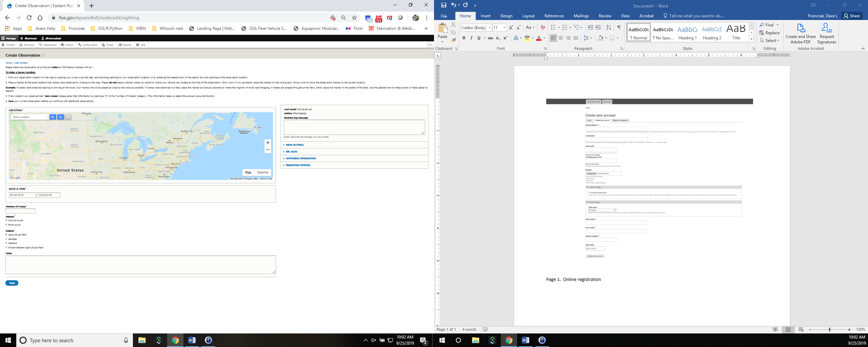Switch the map to Satellite view
Viewport: 868px width, 347px height.
(262, 172)
